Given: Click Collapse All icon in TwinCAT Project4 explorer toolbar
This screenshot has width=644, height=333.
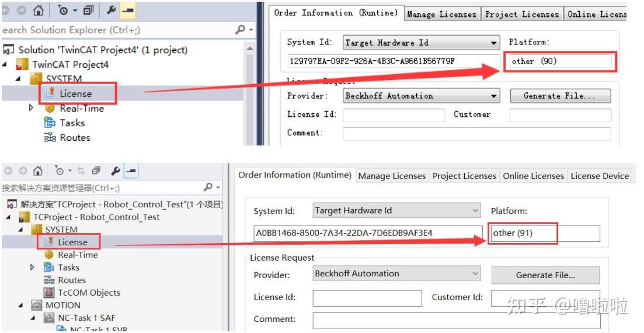Looking at the screenshot, I should [x=88, y=10].
